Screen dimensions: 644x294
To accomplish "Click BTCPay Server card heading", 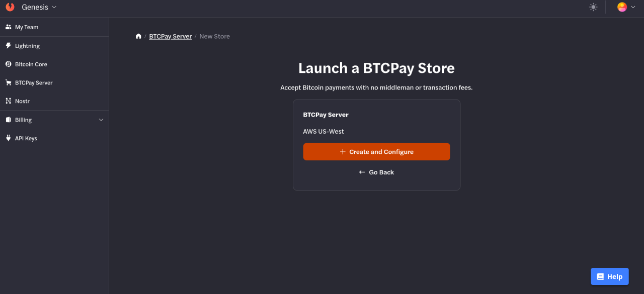I will coord(326,115).
